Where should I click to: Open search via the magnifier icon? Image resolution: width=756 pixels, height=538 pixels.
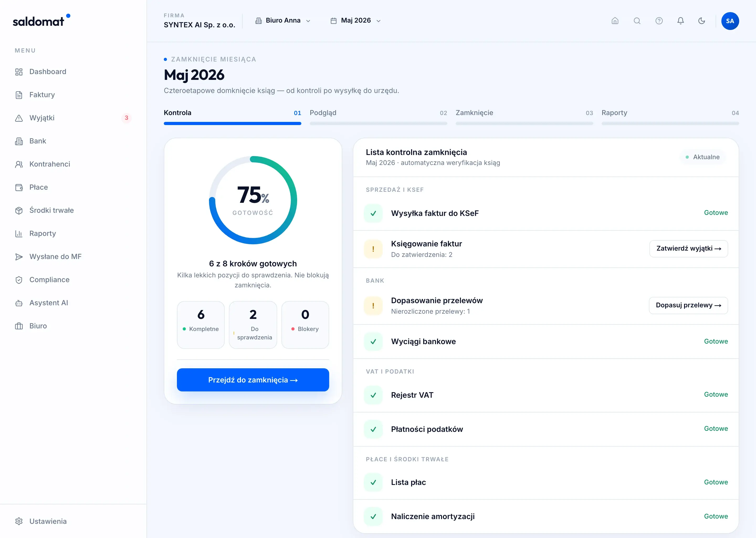(x=637, y=21)
